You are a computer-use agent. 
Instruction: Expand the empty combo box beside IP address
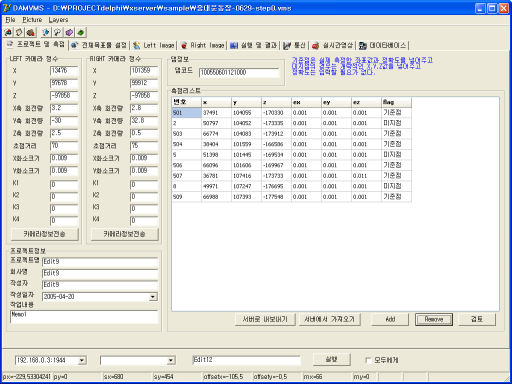pos(171,360)
